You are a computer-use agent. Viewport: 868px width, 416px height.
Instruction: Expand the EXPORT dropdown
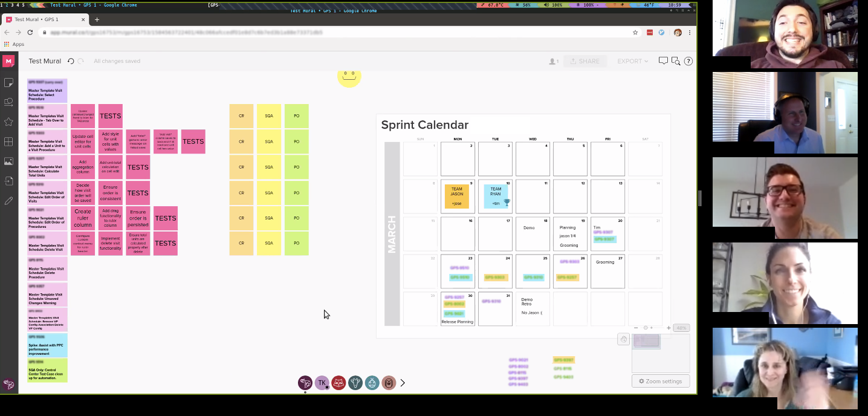[632, 61]
